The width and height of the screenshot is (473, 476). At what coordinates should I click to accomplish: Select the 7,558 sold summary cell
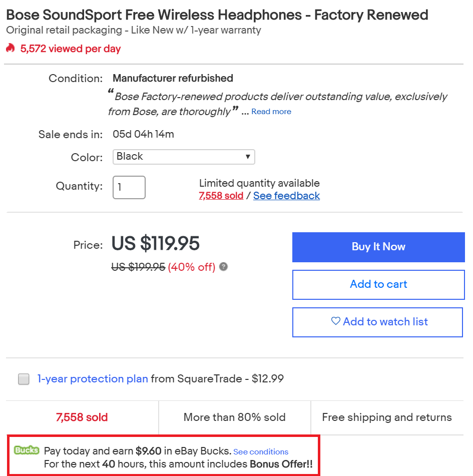click(82, 417)
